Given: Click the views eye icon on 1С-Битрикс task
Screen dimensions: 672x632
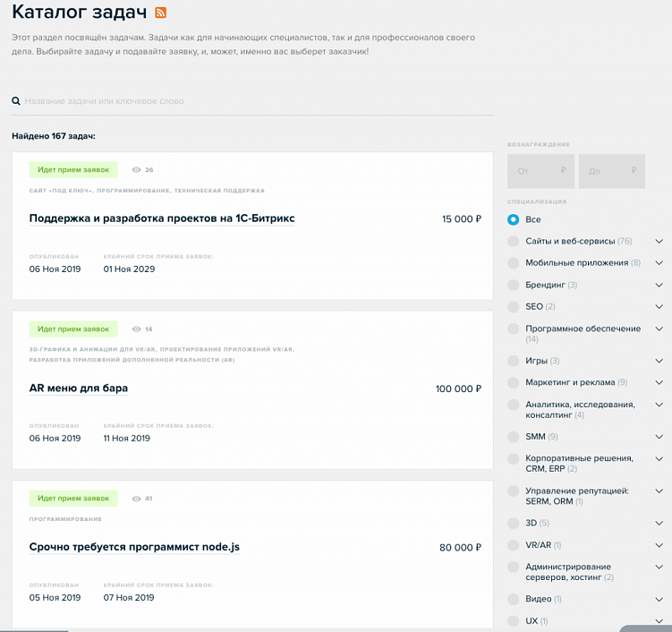Looking at the screenshot, I should click(137, 169).
